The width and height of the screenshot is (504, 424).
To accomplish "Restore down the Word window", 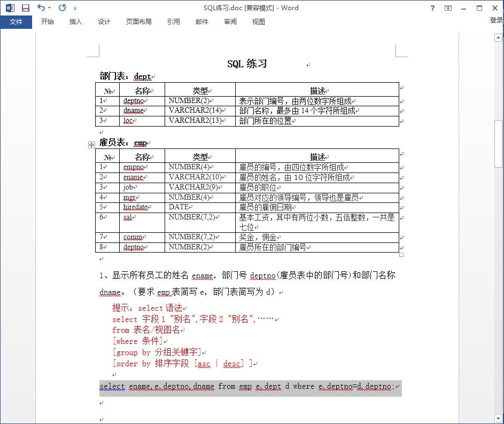I will click(479, 8).
